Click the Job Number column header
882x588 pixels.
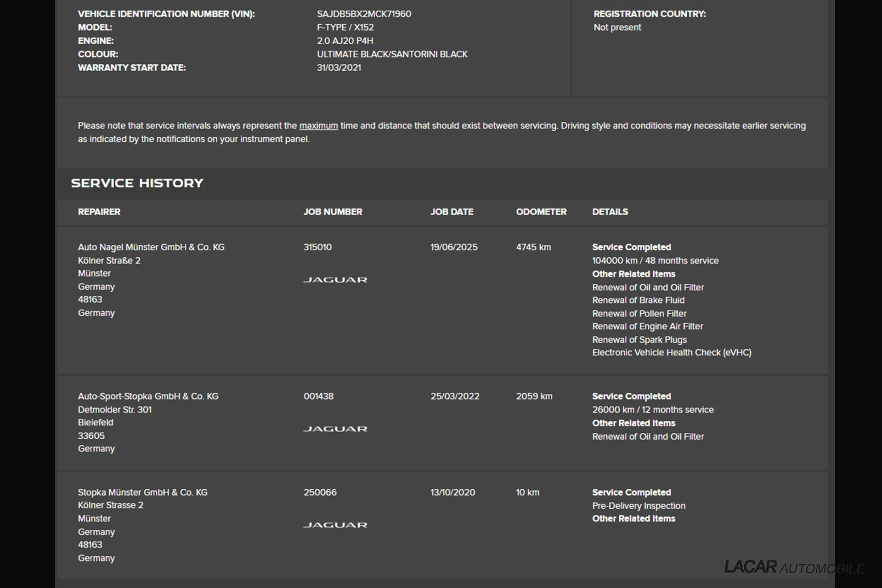tap(333, 212)
